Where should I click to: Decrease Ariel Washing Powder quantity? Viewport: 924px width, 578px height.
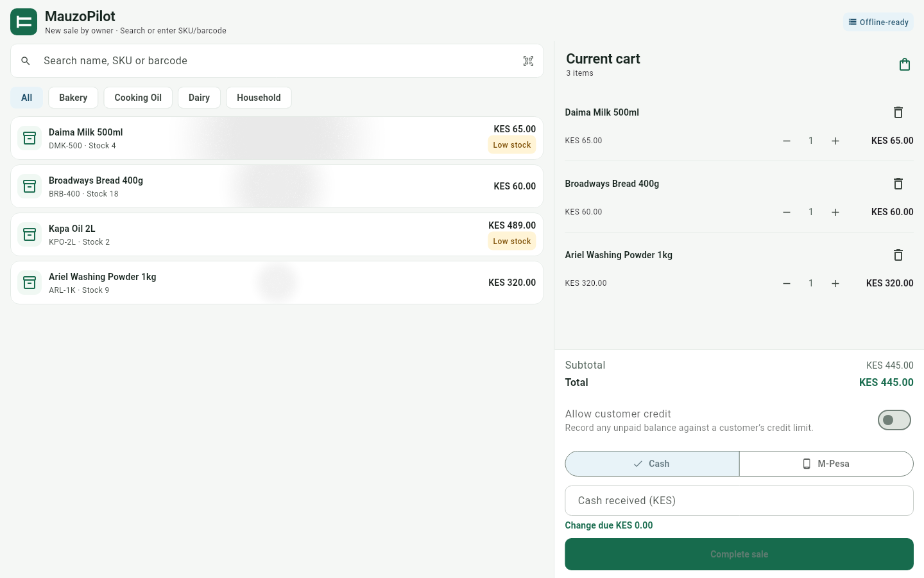coord(787,283)
